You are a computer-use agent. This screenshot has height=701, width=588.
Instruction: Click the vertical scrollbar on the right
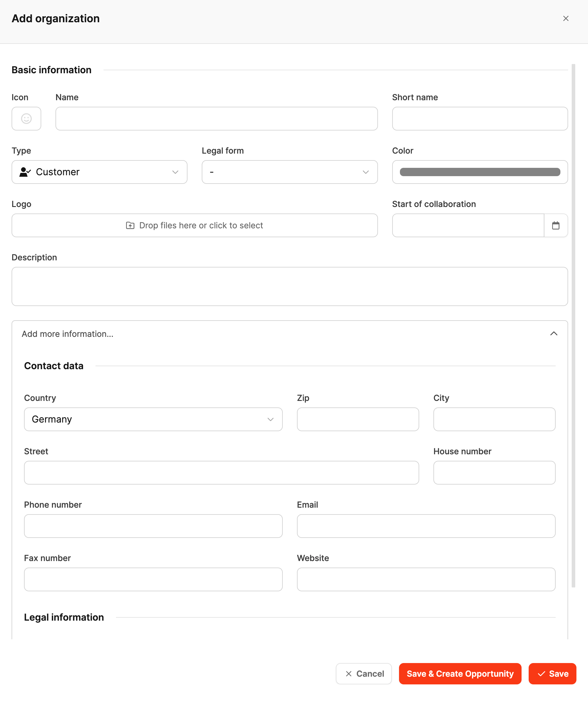pos(573,326)
